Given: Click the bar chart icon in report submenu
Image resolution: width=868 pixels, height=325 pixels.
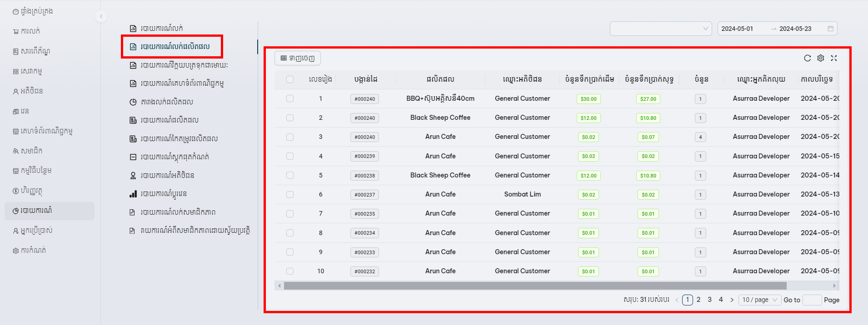Looking at the screenshot, I should point(133,194).
